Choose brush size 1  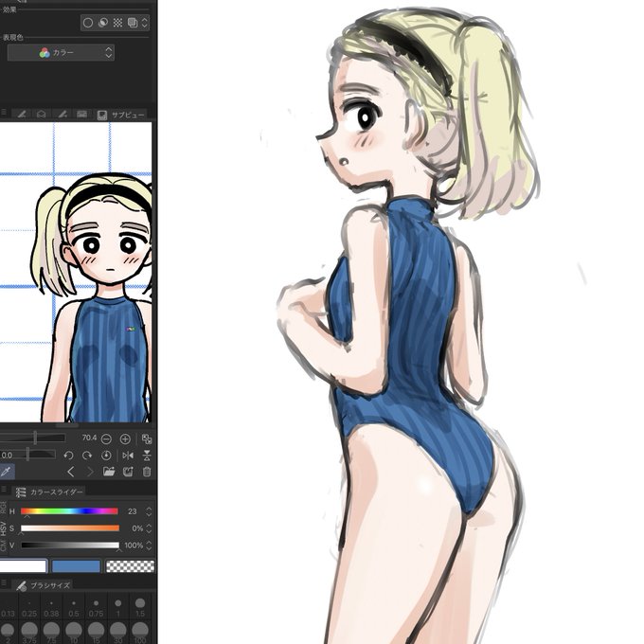[117, 608]
